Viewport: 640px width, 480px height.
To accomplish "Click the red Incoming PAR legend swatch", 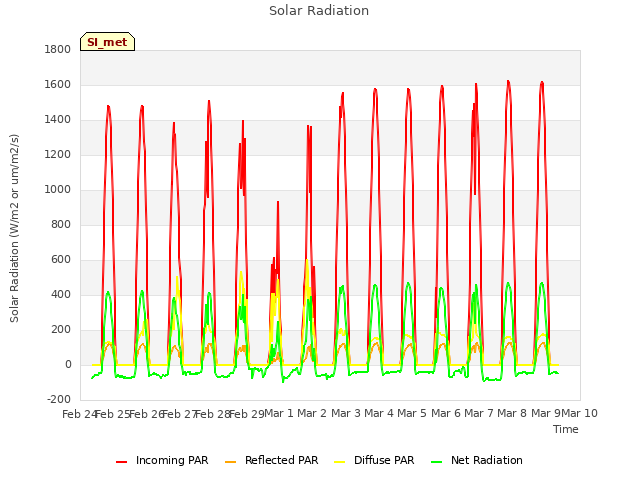I will [122, 462].
